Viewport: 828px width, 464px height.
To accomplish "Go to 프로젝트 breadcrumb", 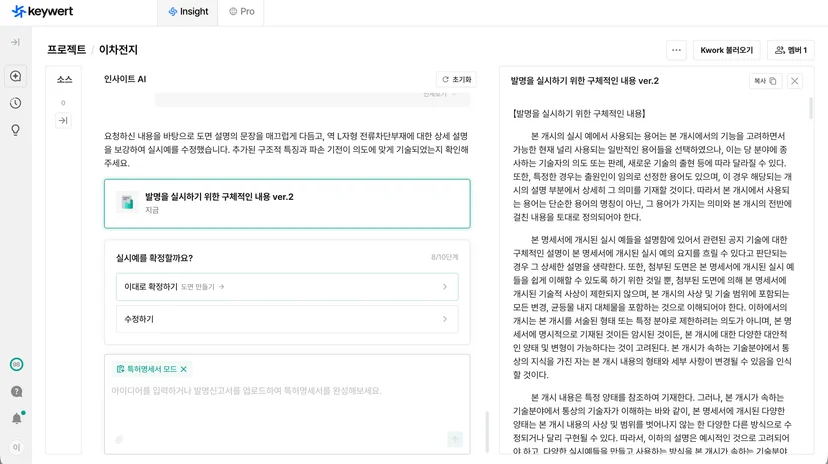I will point(67,50).
